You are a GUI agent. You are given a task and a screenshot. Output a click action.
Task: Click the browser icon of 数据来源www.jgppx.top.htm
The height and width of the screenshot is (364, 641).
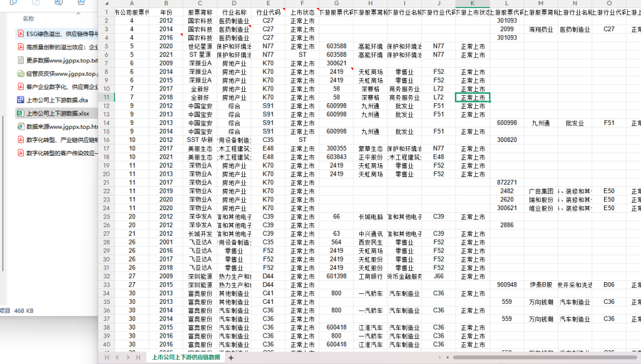point(21,126)
